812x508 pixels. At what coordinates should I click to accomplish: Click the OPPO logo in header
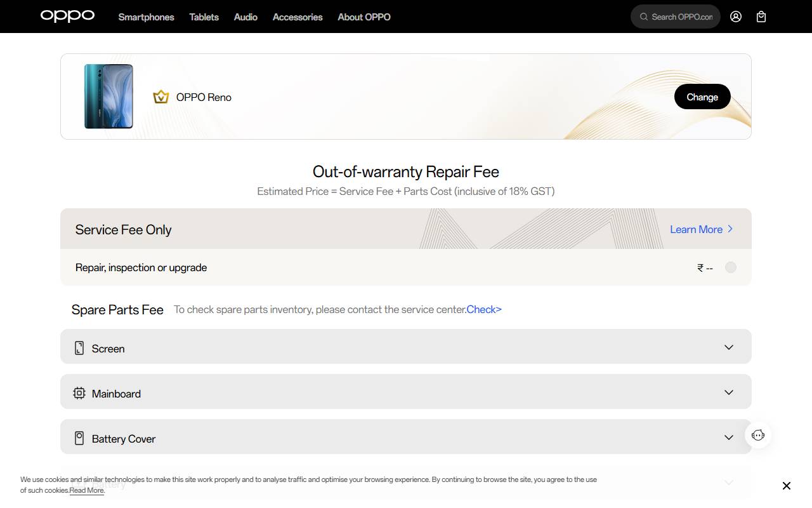point(67,16)
